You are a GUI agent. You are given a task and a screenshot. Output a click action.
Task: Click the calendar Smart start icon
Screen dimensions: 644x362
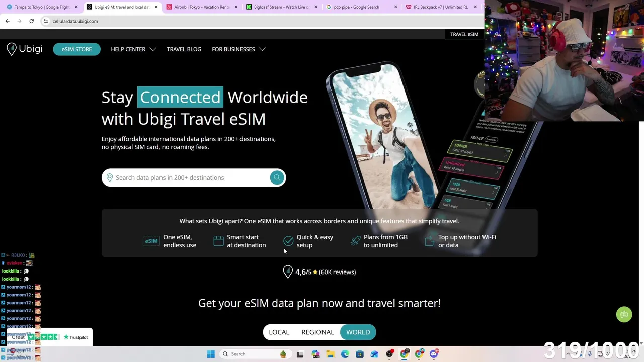coord(218,241)
